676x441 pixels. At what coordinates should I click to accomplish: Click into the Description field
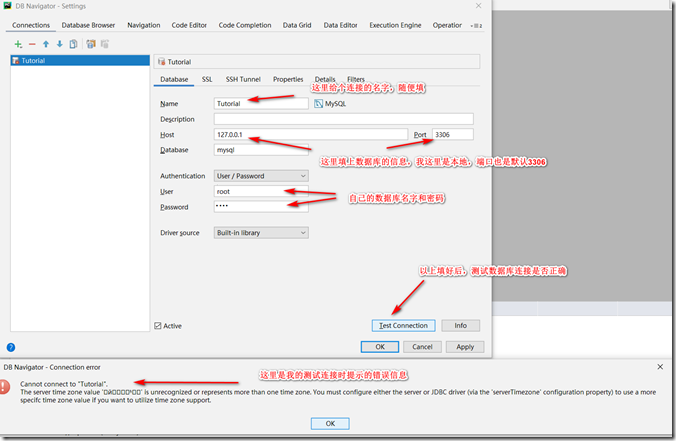point(344,119)
